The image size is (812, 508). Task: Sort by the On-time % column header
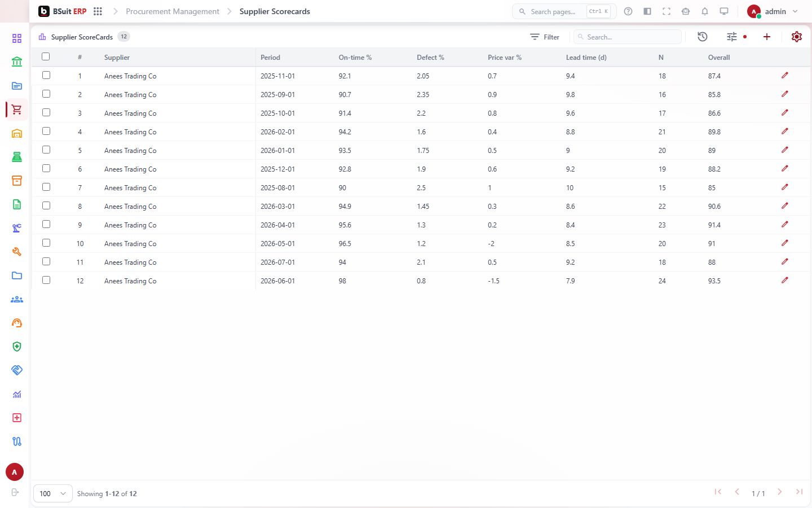click(x=355, y=58)
